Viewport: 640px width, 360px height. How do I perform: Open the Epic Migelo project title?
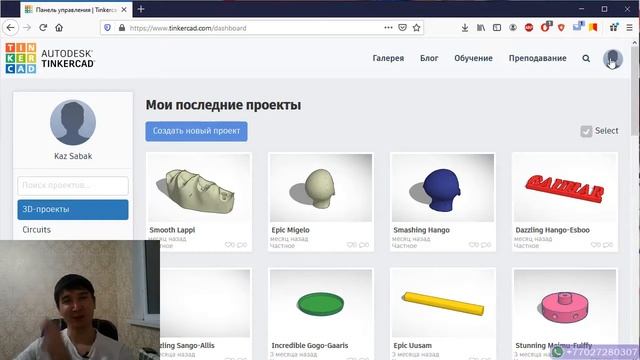pyautogui.click(x=290, y=230)
